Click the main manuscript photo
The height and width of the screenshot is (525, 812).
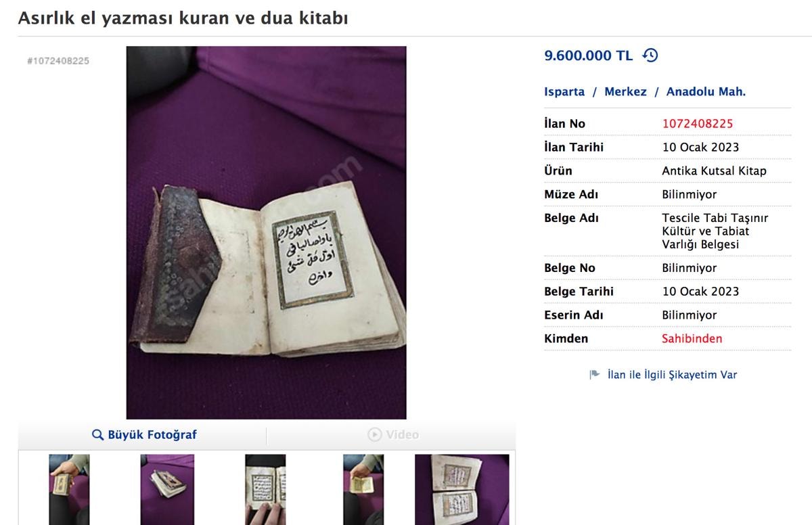point(266,233)
